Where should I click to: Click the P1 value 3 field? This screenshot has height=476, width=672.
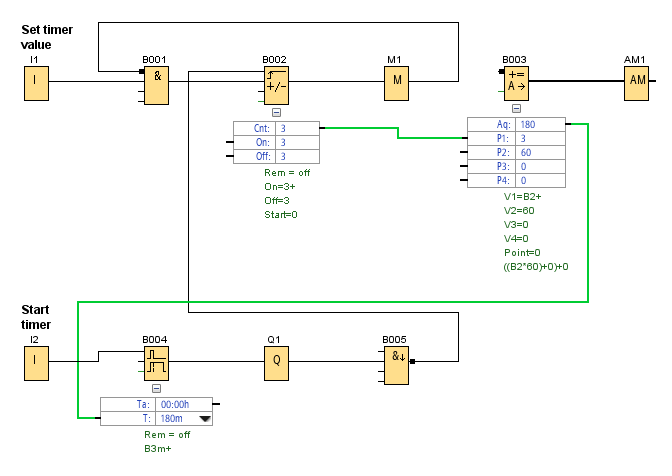point(540,138)
